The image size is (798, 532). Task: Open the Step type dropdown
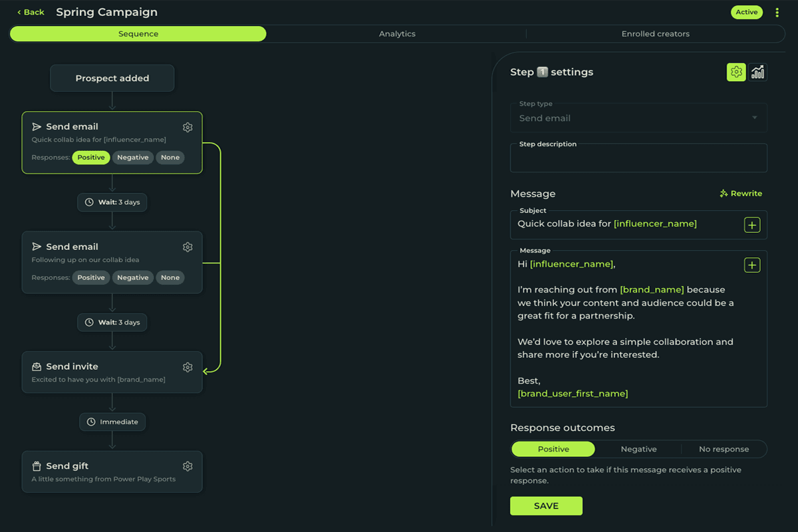coord(638,118)
